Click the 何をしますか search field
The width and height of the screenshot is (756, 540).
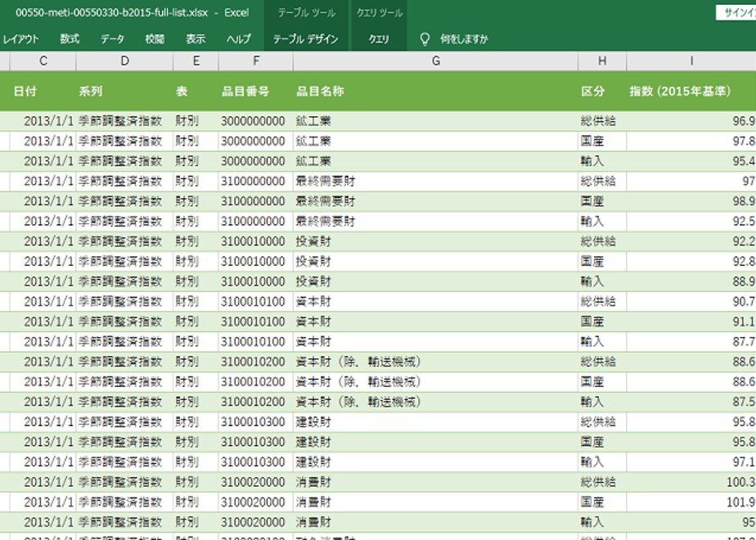pyautogui.click(x=464, y=39)
